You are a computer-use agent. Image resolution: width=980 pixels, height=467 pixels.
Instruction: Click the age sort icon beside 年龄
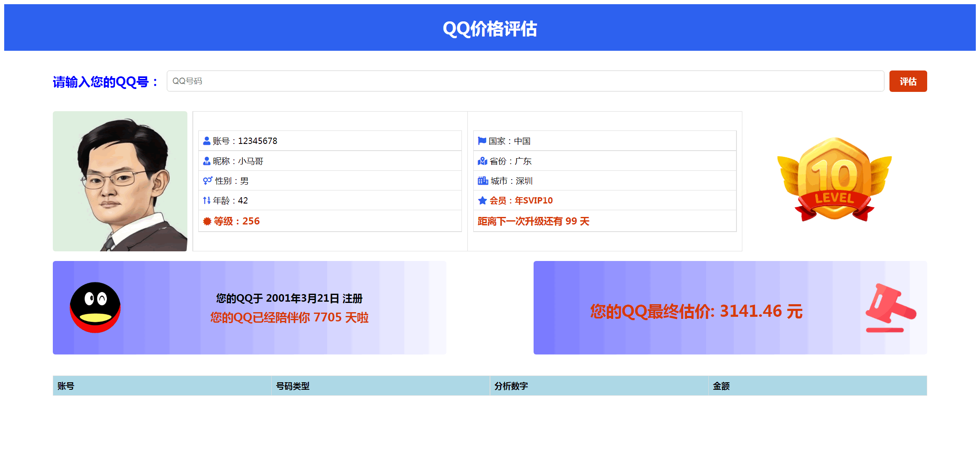click(207, 201)
